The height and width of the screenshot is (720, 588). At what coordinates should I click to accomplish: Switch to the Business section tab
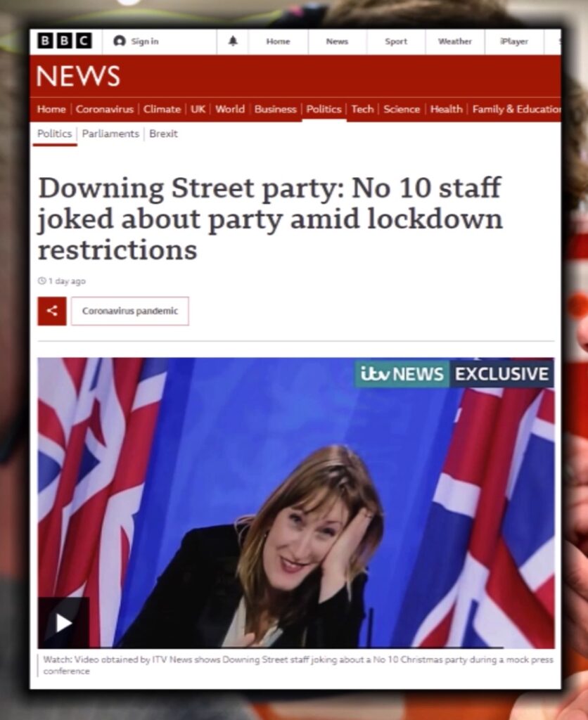pyautogui.click(x=275, y=109)
